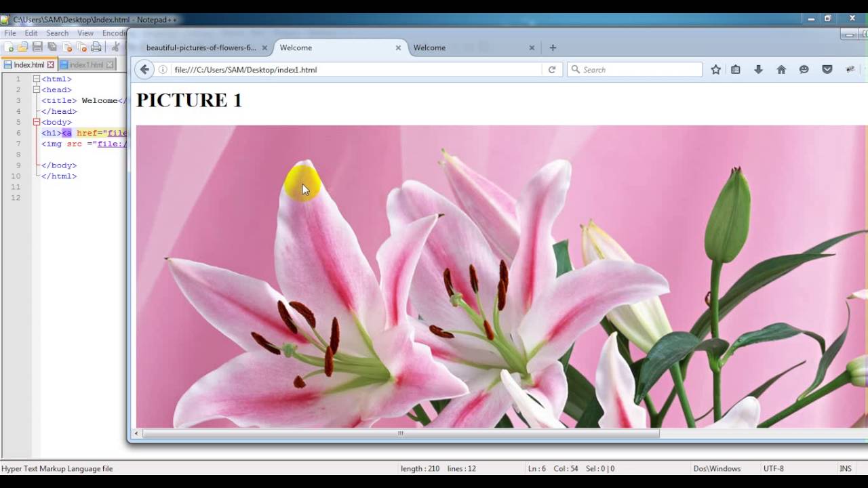The image size is (868, 488).
Task: Click the UTF-8 encoding in status bar
Action: [x=774, y=468]
